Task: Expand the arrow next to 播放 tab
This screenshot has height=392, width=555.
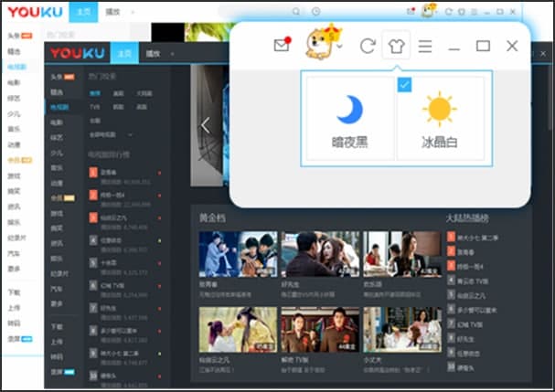Action: (174, 54)
